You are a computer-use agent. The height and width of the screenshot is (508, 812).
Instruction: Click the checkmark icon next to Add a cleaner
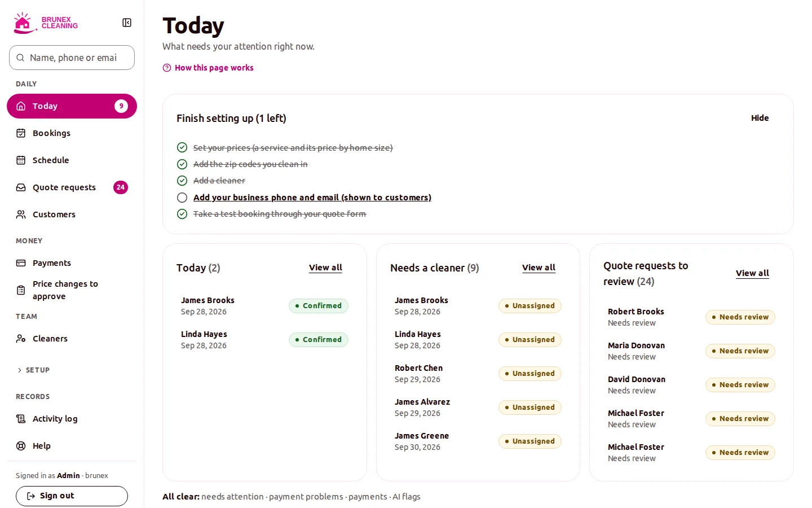point(182,181)
